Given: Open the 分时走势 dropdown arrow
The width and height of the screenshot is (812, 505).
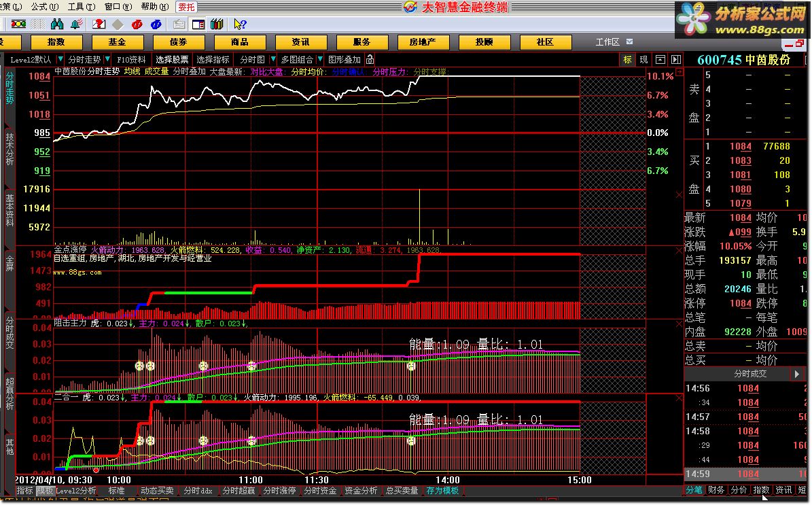Looking at the screenshot, I should [x=107, y=60].
